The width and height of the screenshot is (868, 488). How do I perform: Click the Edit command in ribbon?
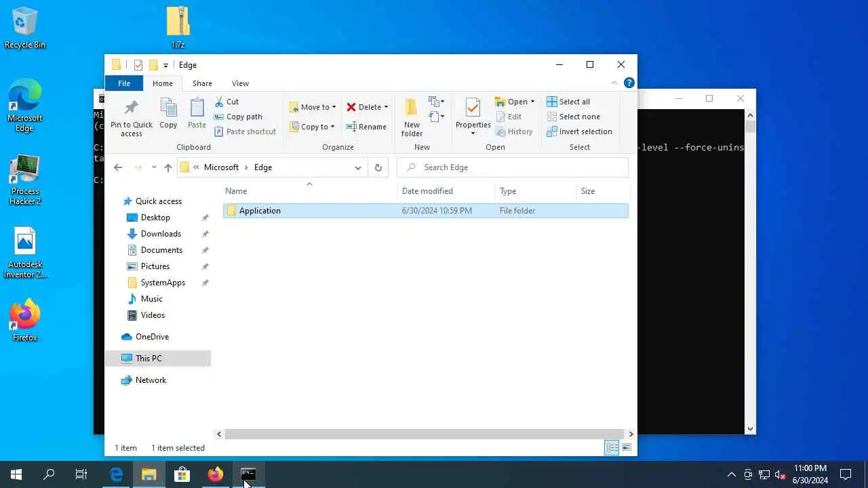(x=509, y=117)
